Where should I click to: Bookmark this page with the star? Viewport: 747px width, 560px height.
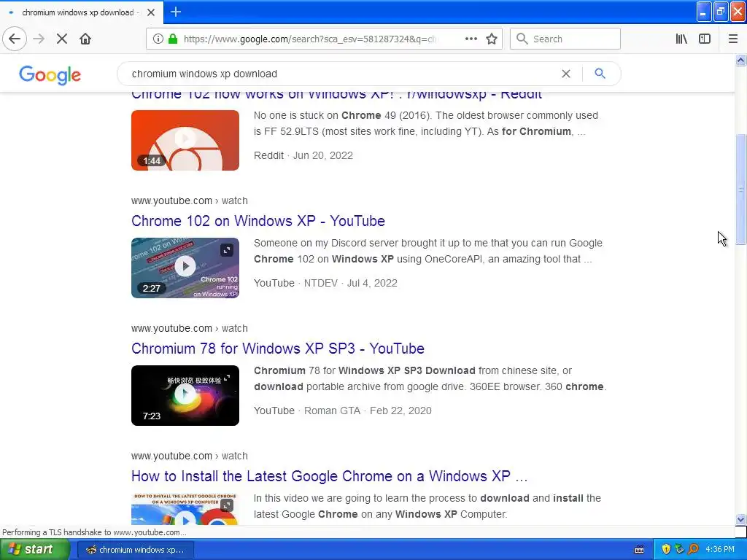(492, 39)
